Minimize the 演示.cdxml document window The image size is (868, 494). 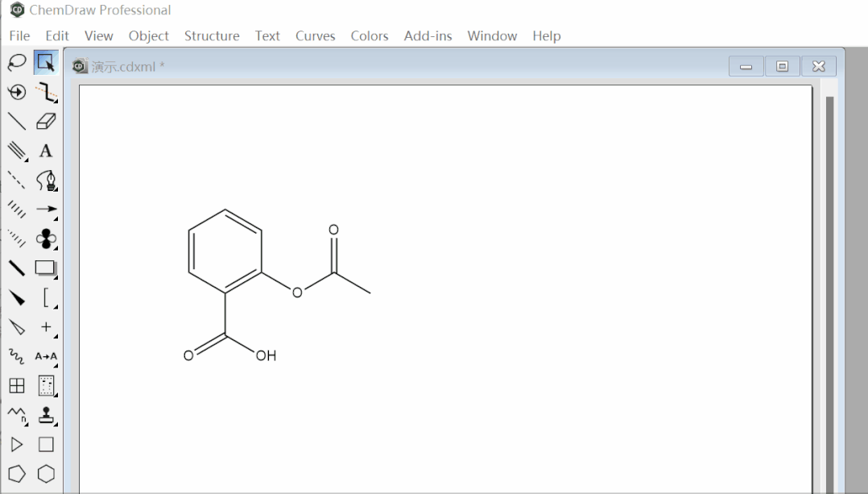pos(746,66)
